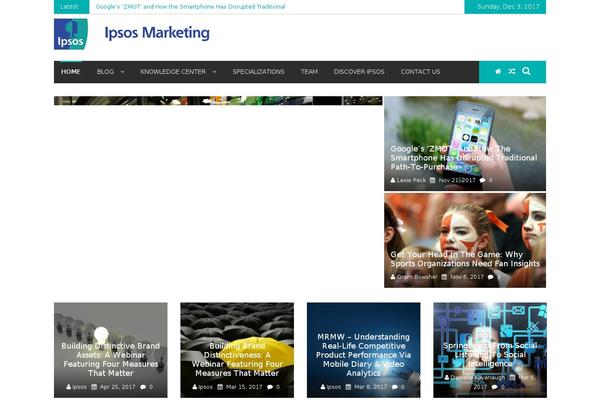Click the Mar 15, 2017 date

[244, 387]
